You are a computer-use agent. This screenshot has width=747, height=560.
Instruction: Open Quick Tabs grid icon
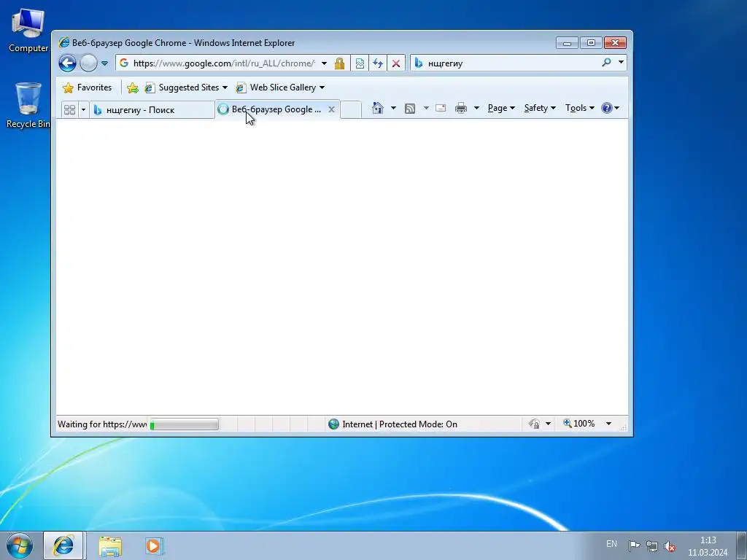pos(69,109)
